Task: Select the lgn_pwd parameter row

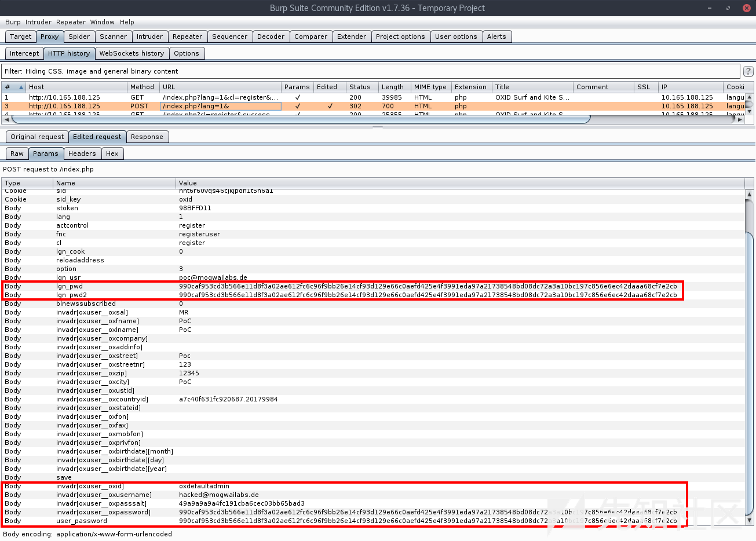Action: pos(373,286)
